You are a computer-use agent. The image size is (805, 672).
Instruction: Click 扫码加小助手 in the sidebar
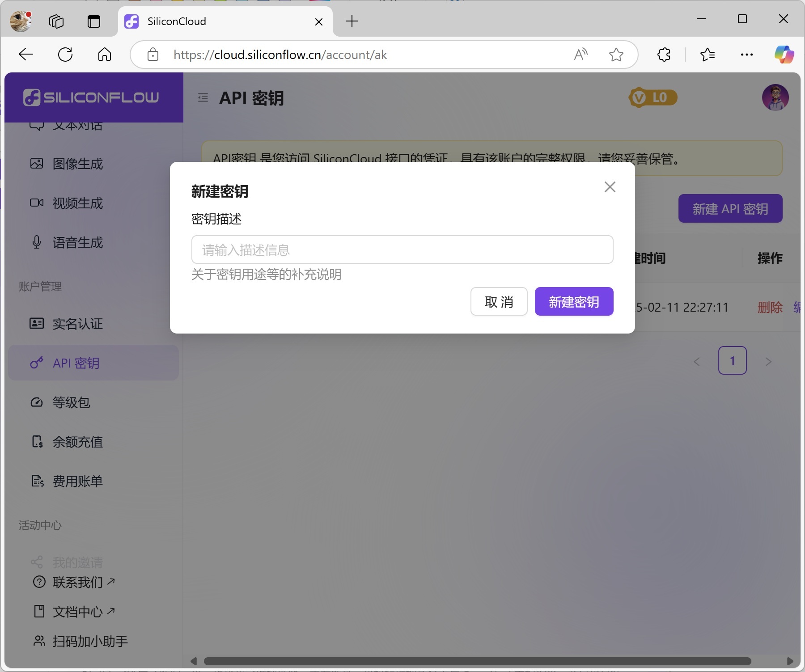pyautogui.click(x=90, y=641)
